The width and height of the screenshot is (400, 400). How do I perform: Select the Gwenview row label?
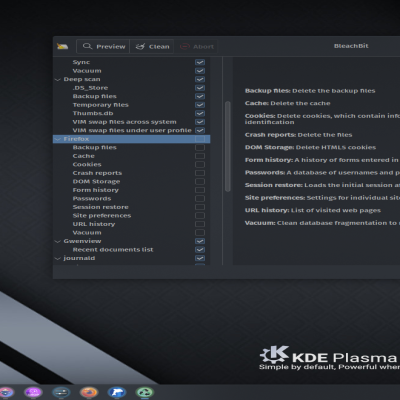82,241
